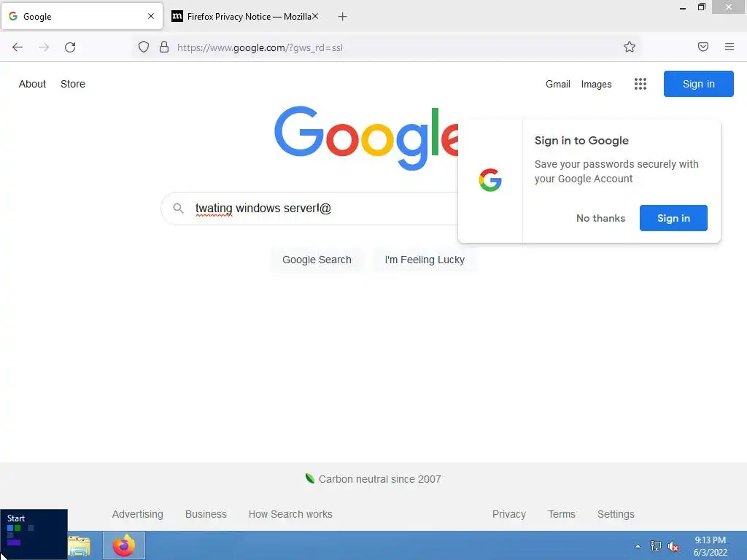The image size is (747, 560).
Task: Open the Carbon neutral since 2007 link
Action: pyautogui.click(x=379, y=479)
